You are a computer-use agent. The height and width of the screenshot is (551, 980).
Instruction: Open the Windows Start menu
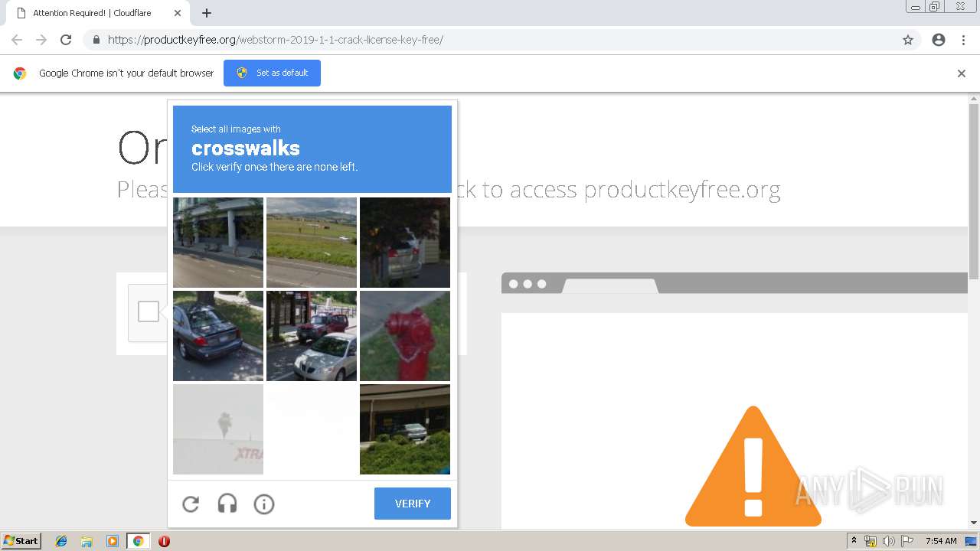tap(21, 541)
